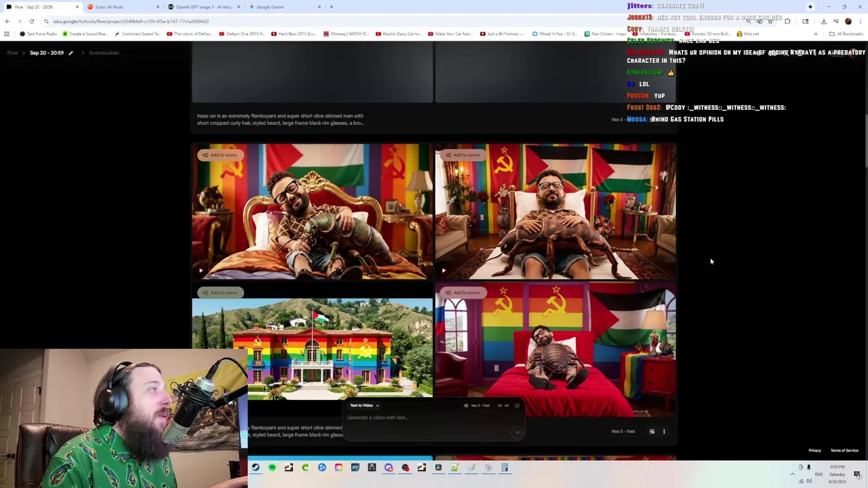Screen dimensions: 868x488
Task: Open the Mixmag WATCH bookmark
Action: [x=346, y=34]
